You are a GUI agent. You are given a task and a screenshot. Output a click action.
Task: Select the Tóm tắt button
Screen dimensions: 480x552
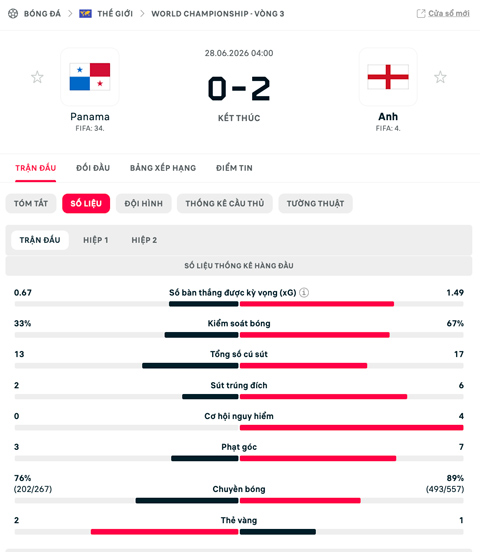click(31, 203)
